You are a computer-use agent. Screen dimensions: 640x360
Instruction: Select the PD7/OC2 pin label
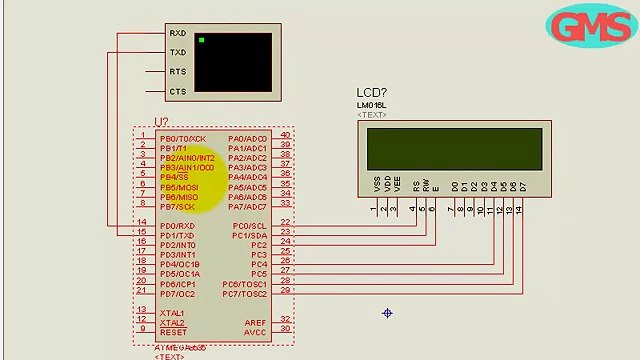(178, 294)
